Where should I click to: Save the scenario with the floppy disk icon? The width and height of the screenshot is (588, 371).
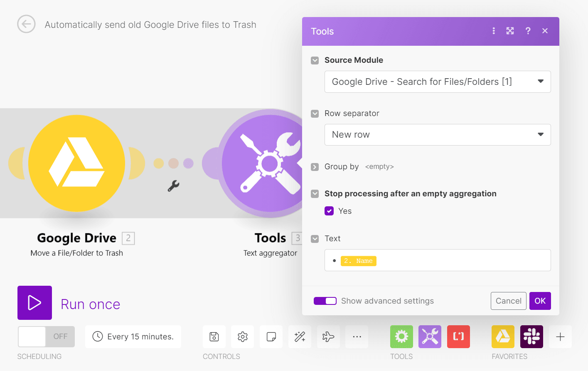pos(214,336)
